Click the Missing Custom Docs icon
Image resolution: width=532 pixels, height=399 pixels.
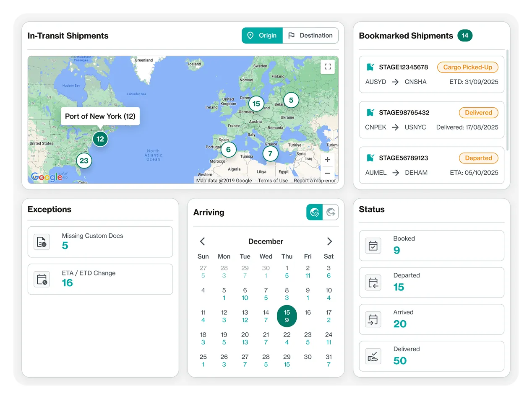coord(42,242)
